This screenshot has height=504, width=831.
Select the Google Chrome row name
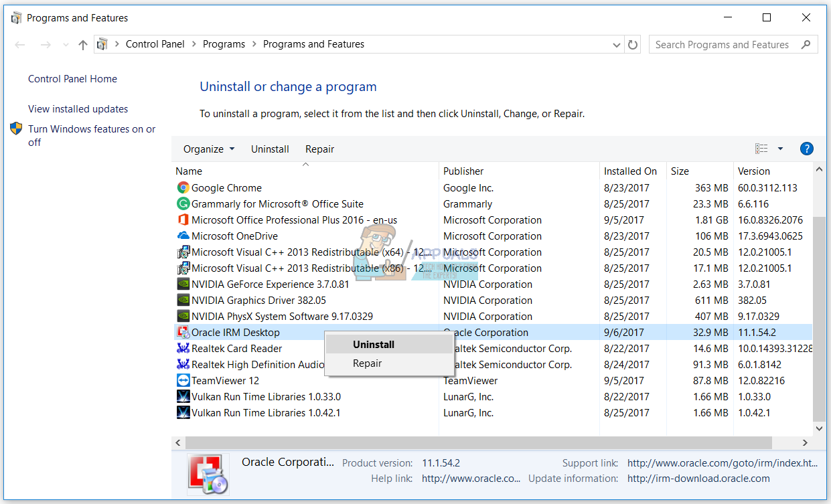click(x=226, y=188)
